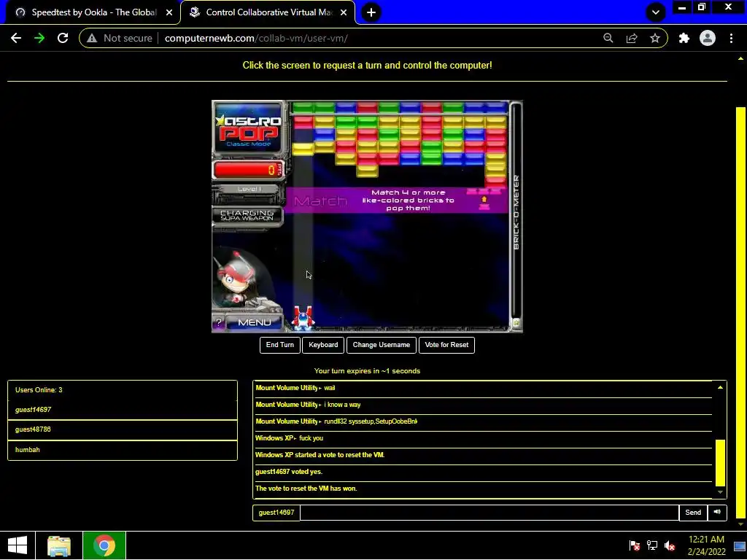Bookmark this page with the star icon

pyautogui.click(x=655, y=38)
